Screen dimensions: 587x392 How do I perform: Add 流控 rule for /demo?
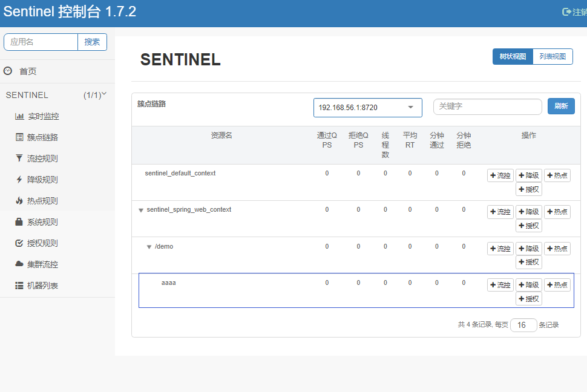click(x=500, y=249)
